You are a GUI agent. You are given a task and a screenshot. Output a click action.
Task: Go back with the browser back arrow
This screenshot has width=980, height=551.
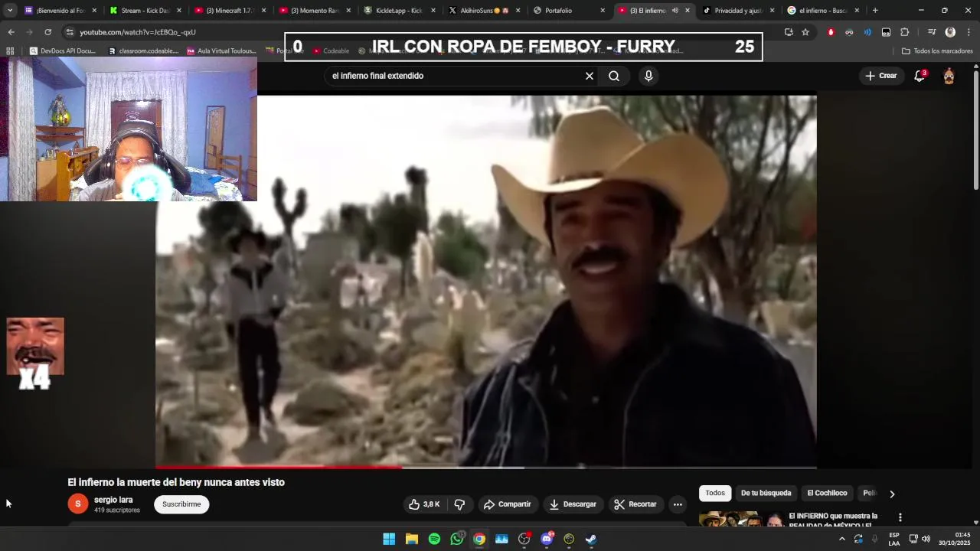coord(11,32)
